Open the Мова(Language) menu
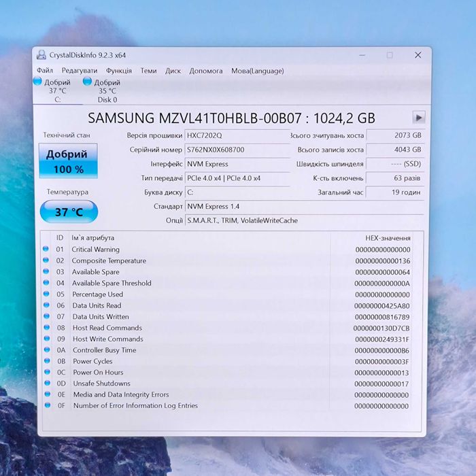The image size is (476, 476). coord(258,71)
